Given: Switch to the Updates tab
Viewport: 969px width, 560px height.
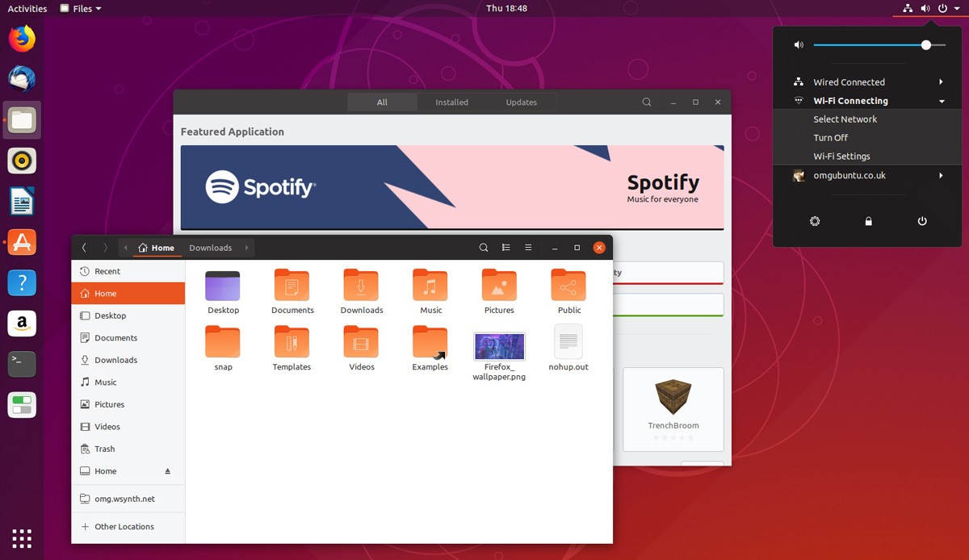Looking at the screenshot, I should (521, 102).
